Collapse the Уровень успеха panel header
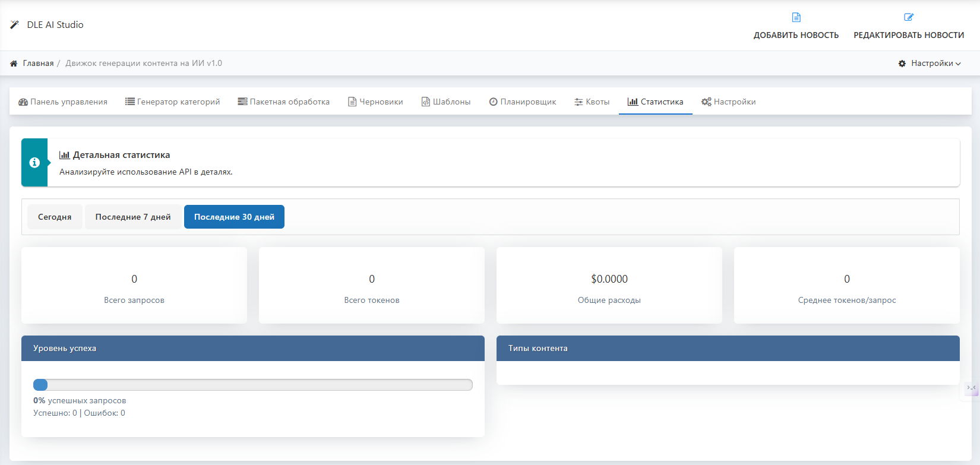980x465 pixels. (252, 349)
